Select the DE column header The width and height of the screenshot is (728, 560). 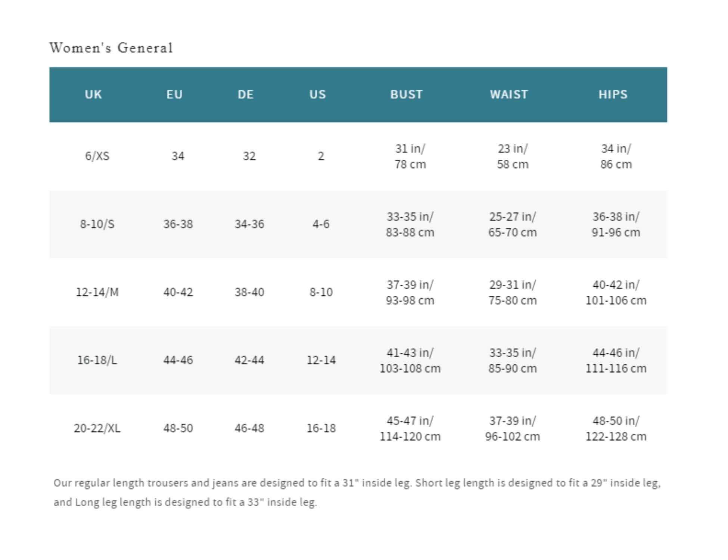pyautogui.click(x=246, y=94)
